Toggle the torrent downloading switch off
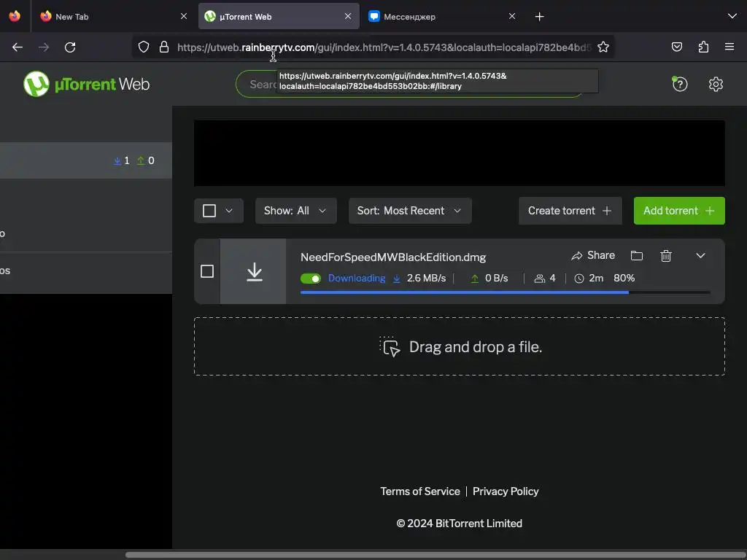 pos(311,279)
